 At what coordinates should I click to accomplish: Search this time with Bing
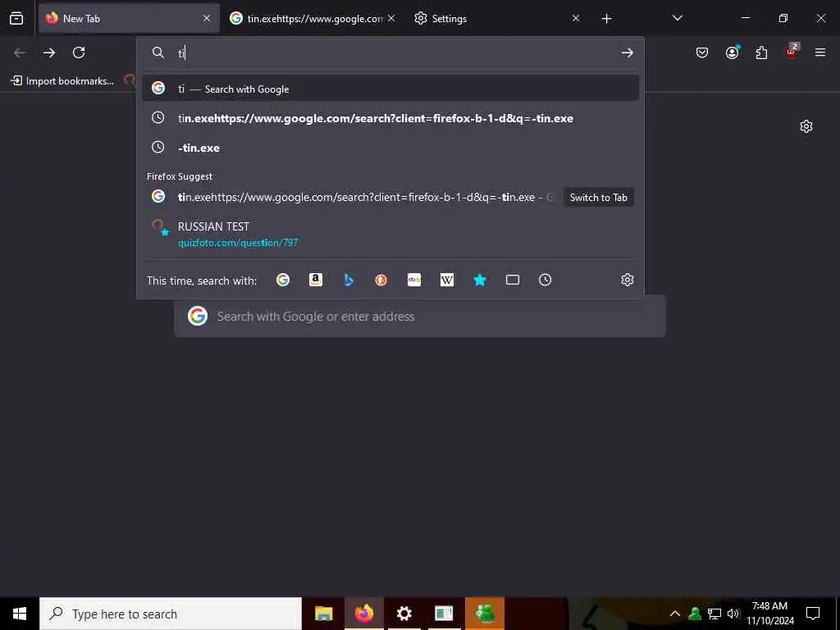click(348, 280)
